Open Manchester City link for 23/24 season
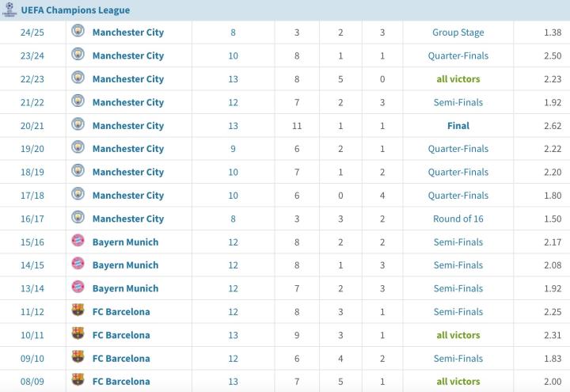Image resolution: width=570 pixels, height=392 pixels. click(127, 55)
